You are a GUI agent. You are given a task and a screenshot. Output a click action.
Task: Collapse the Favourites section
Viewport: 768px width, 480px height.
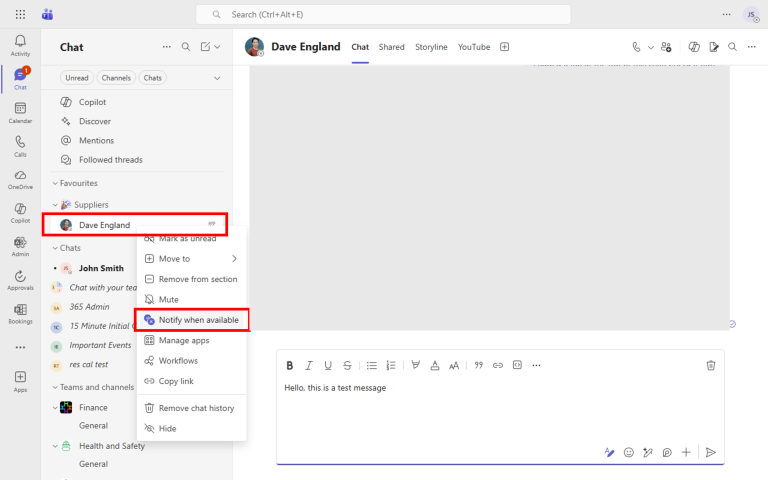point(56,183)
